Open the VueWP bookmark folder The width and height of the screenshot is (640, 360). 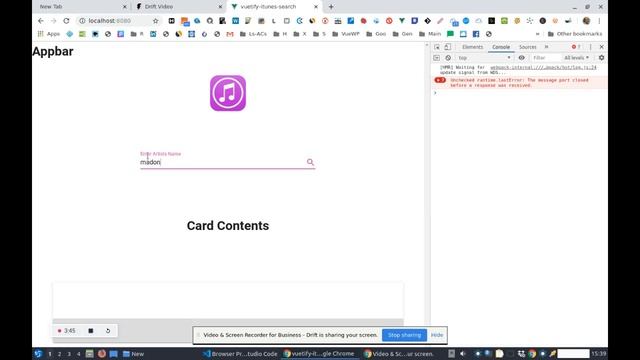346,34
